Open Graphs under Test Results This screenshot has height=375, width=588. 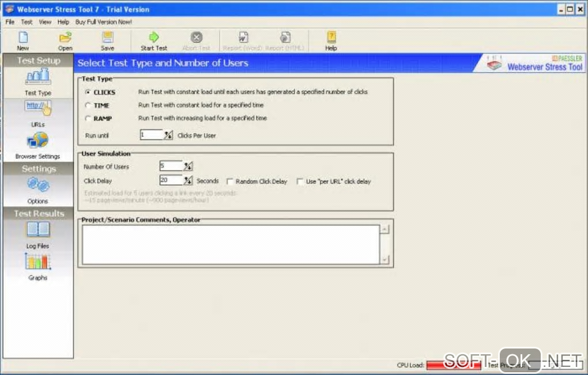[x=38, y=267]
